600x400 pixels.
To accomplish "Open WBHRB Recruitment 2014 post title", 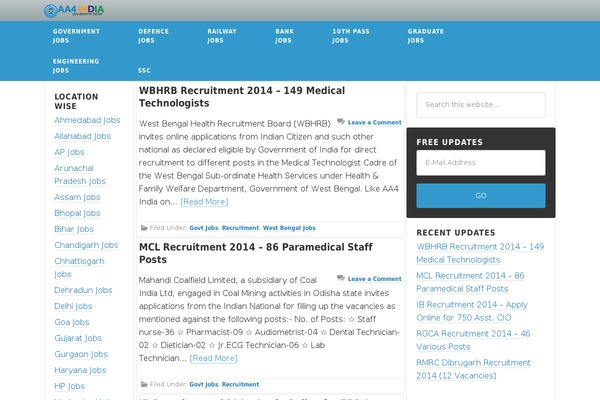I will (242, 97).
